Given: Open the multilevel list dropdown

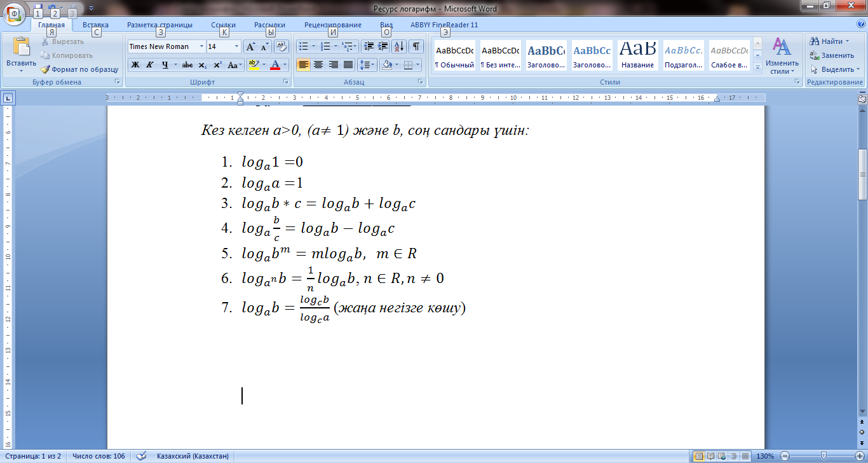Looking at the screenshot, I should pyautogui.click(x=356, y=46).
